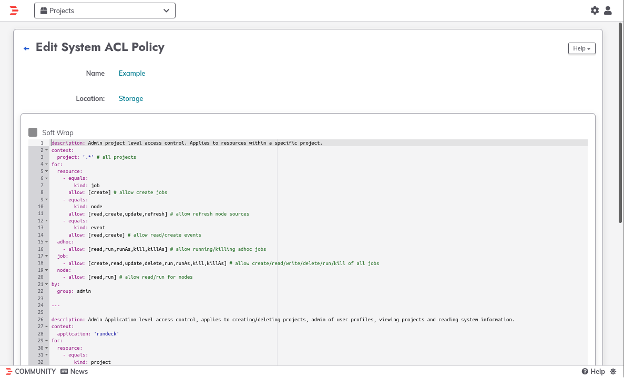Click the COMMUNITY link in the footer
This screenshot has height=378, width=624.
[35, 371]
